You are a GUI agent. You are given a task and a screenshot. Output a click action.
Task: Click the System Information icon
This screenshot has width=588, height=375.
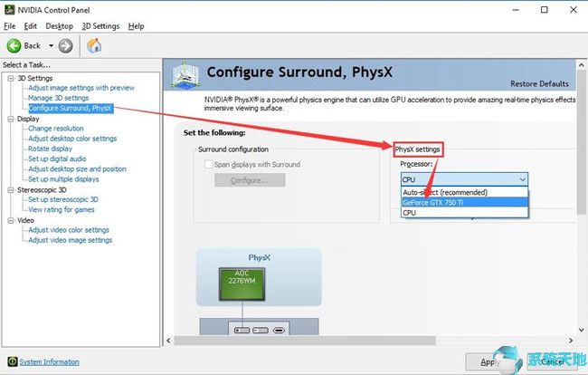point(13,361)
